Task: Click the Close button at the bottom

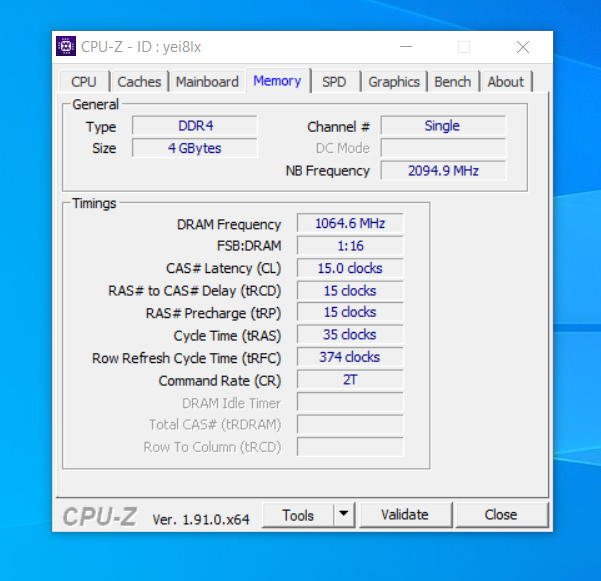Action: 501,515
